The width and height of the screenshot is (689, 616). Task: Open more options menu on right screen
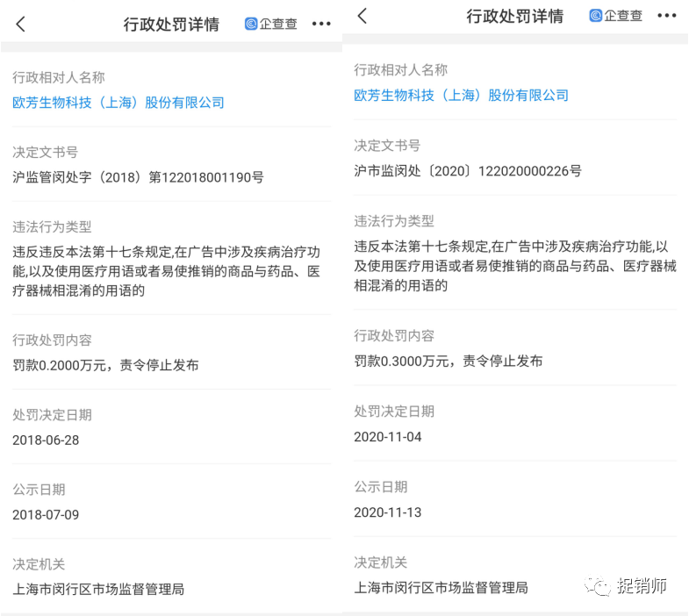coord(666,16)
